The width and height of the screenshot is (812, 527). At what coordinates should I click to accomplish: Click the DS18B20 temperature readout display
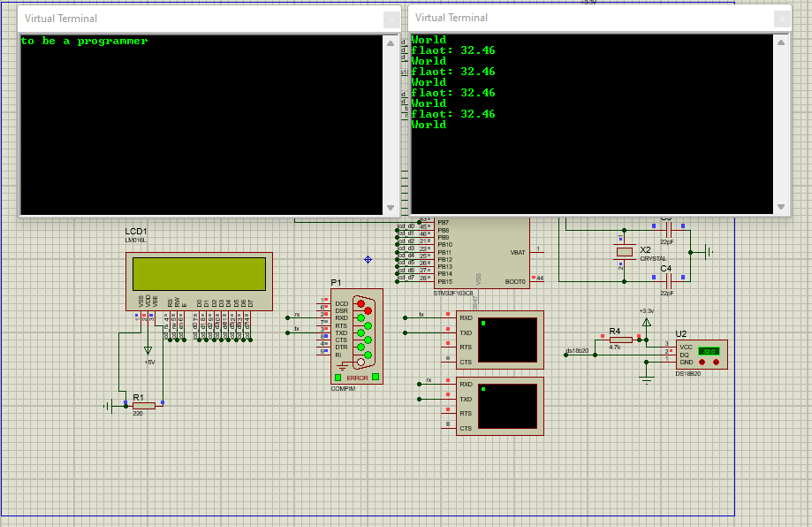pyautogui.click(x=709, y=351)
